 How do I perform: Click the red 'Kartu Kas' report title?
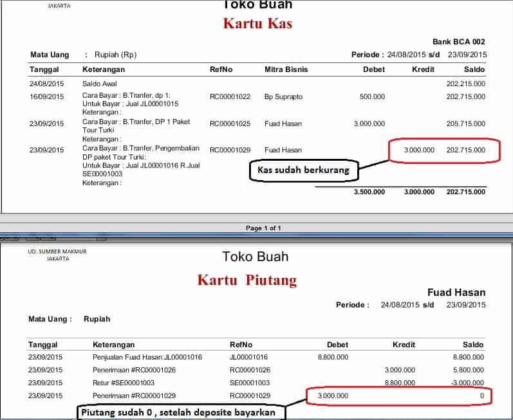(x=258, y=24)
